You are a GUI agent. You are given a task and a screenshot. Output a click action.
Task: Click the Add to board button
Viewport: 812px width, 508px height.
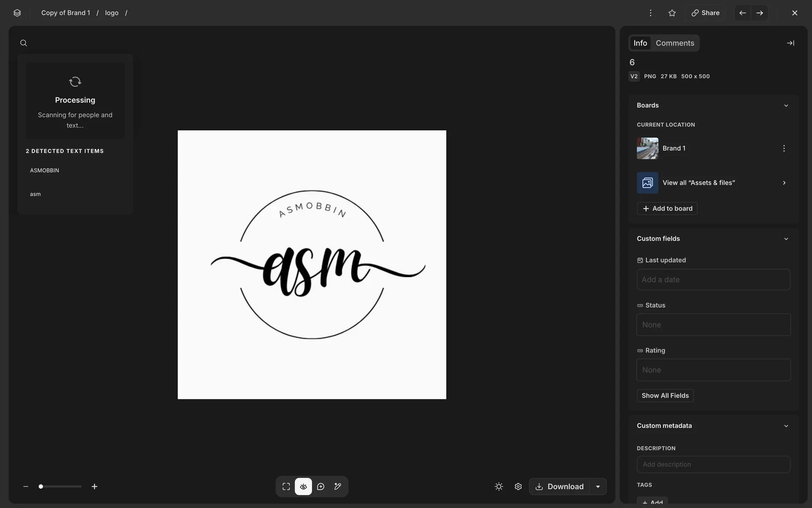click(667, 208)
